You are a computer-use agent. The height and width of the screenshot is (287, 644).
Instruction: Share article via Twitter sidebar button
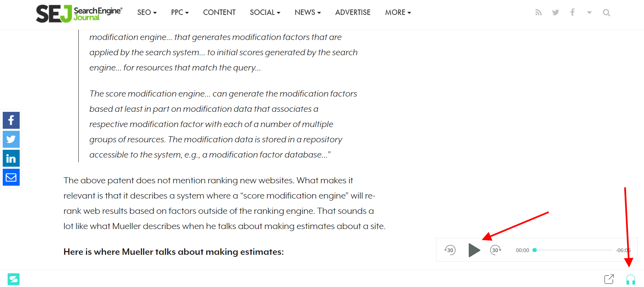[11, 139]
